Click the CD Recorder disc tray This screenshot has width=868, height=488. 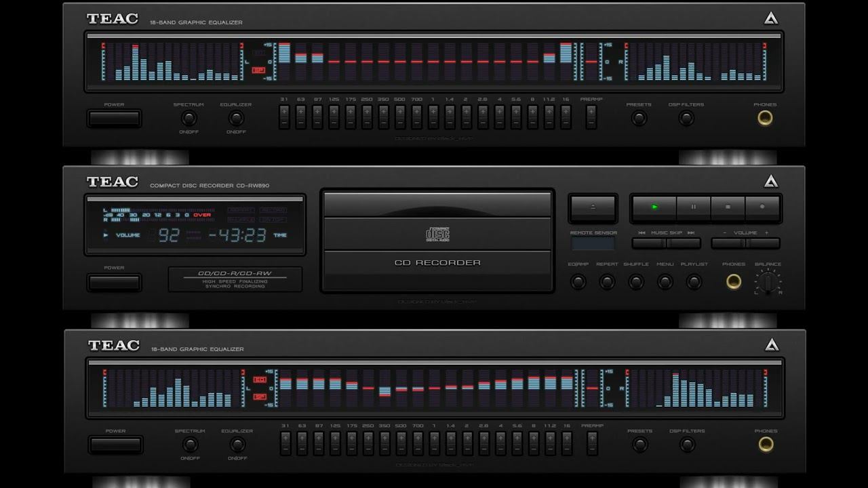[437, 241]
